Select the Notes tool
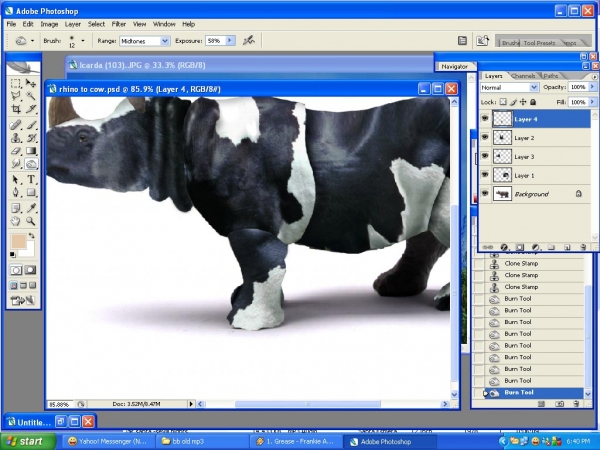The height and width of the screenshot is (450, 600). coord(16,208)
